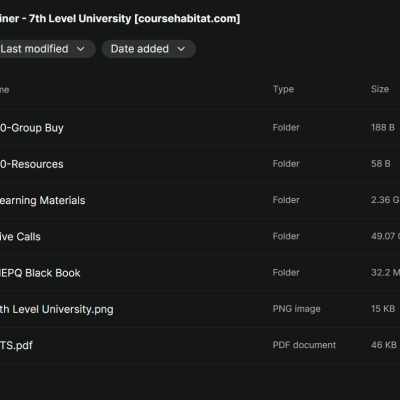Open the Learning Materials folder

[42, 200]
